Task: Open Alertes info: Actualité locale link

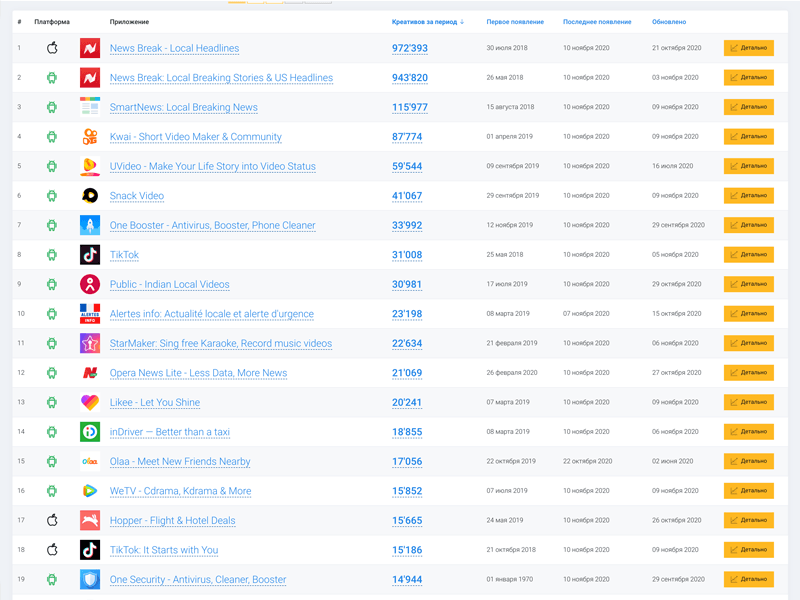Action: (212, 314)
